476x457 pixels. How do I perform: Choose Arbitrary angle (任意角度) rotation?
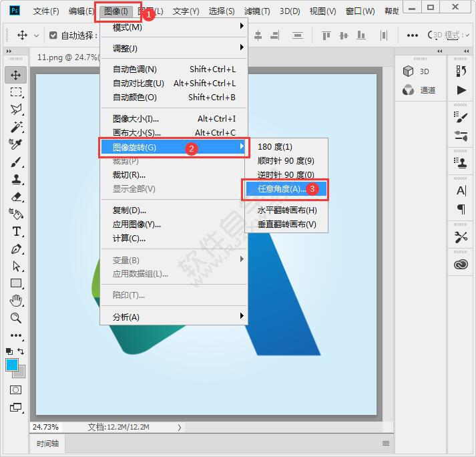(x=286, y=188)
